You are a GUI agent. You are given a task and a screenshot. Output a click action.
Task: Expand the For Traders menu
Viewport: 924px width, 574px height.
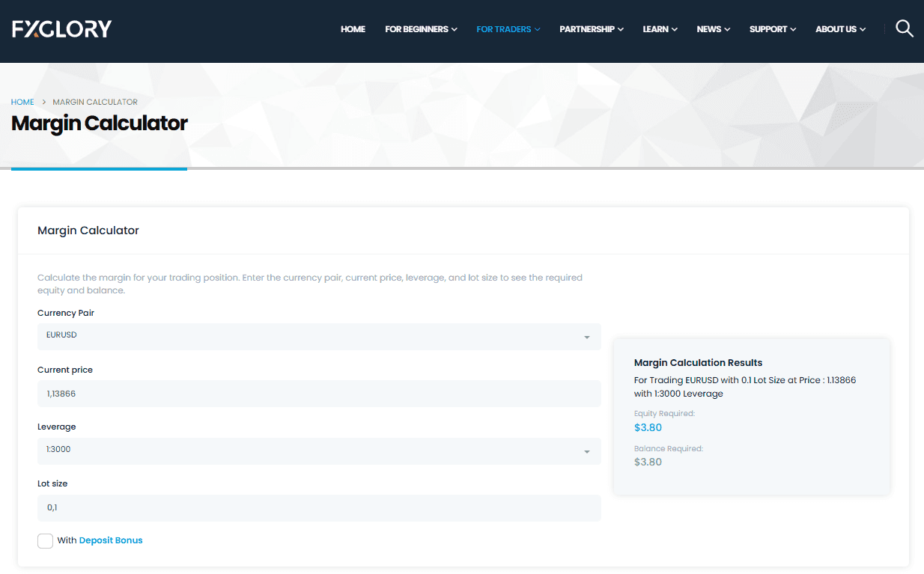click(508, 29)
